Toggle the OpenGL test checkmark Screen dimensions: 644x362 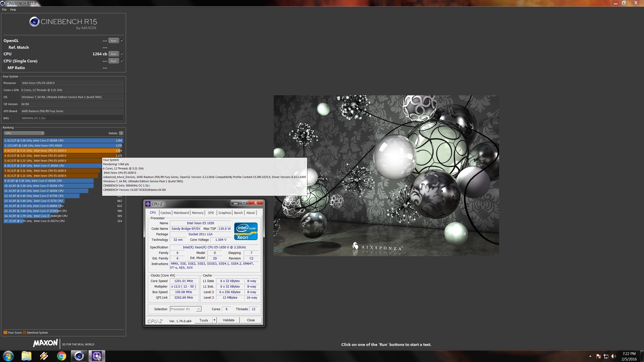122,40
